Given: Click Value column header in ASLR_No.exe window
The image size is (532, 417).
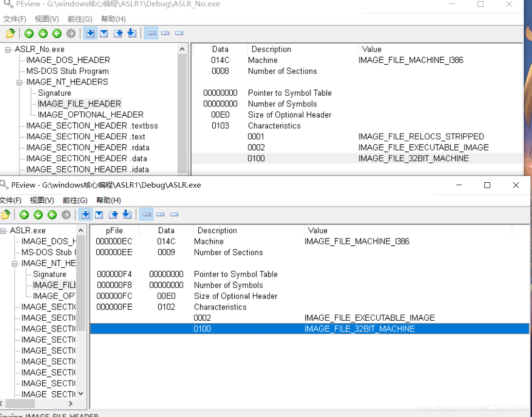Looking at the screenshot, I should point(440,49).
